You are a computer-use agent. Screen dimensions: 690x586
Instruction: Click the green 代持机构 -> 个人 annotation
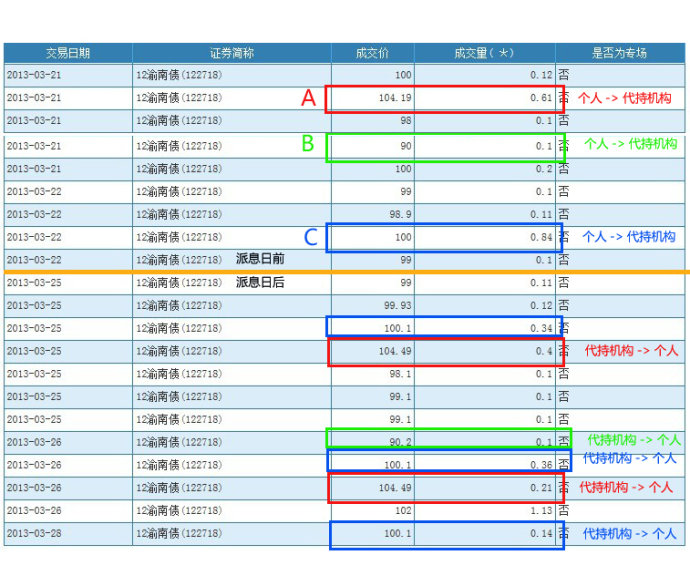634,440
